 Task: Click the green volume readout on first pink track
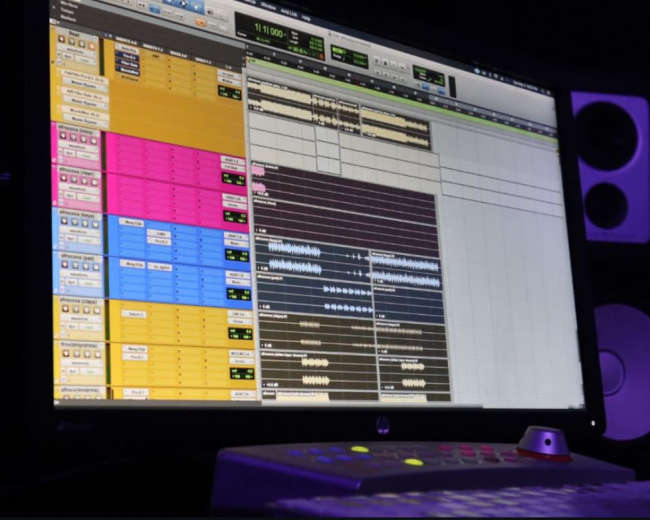[233, 179]
